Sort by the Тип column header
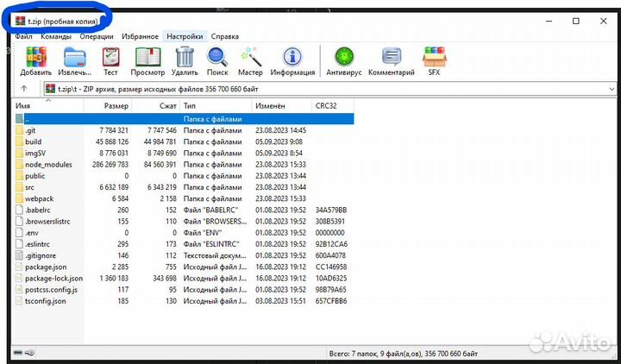Image resolution: width=621 pixels, height=364 pixels. click(x=216, y=106)
